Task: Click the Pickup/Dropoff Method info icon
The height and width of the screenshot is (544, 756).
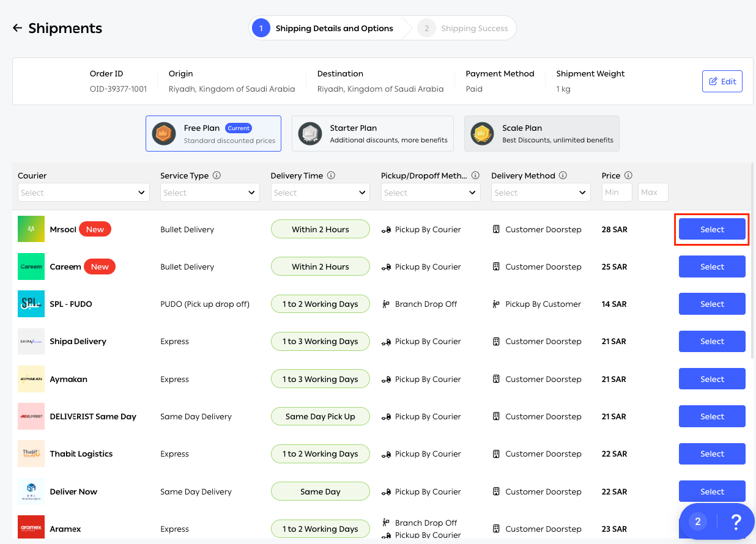Action: (x=475, y=175)
